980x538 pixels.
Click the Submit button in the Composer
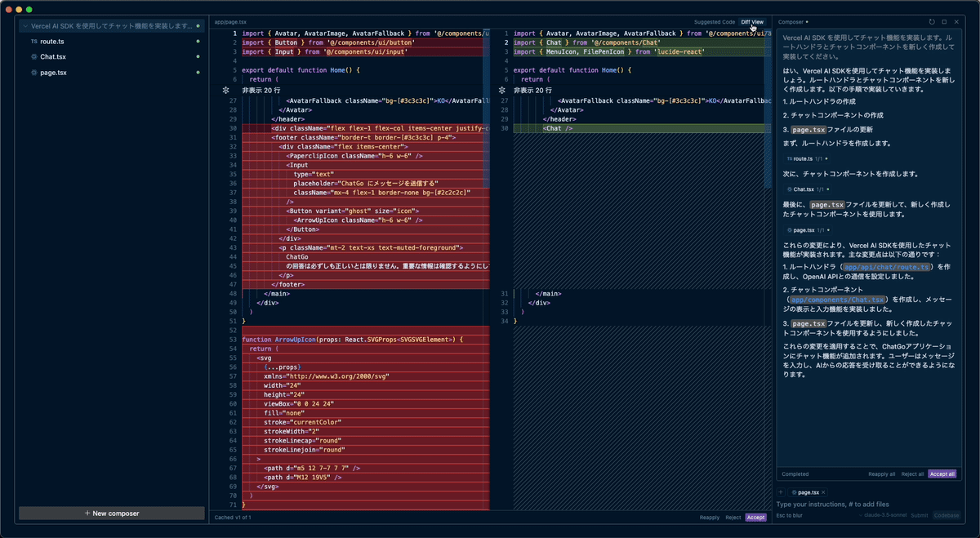(x=919, y=515)
